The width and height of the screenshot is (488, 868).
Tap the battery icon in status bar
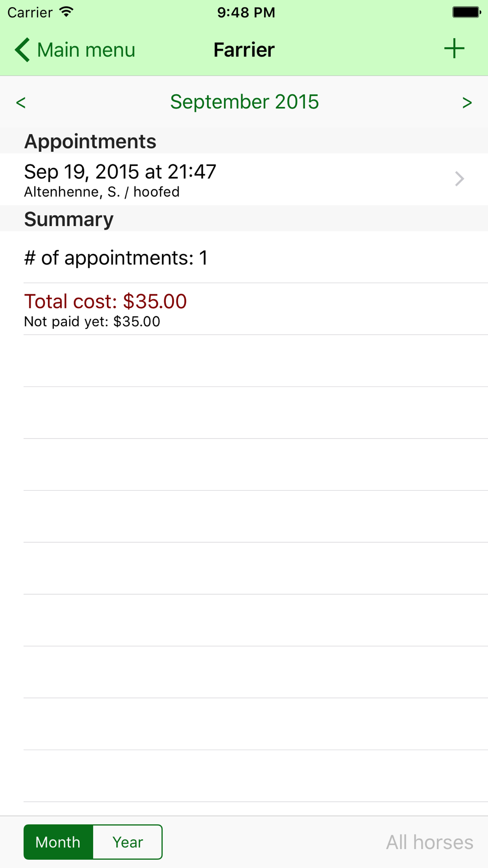click(467, 12)
